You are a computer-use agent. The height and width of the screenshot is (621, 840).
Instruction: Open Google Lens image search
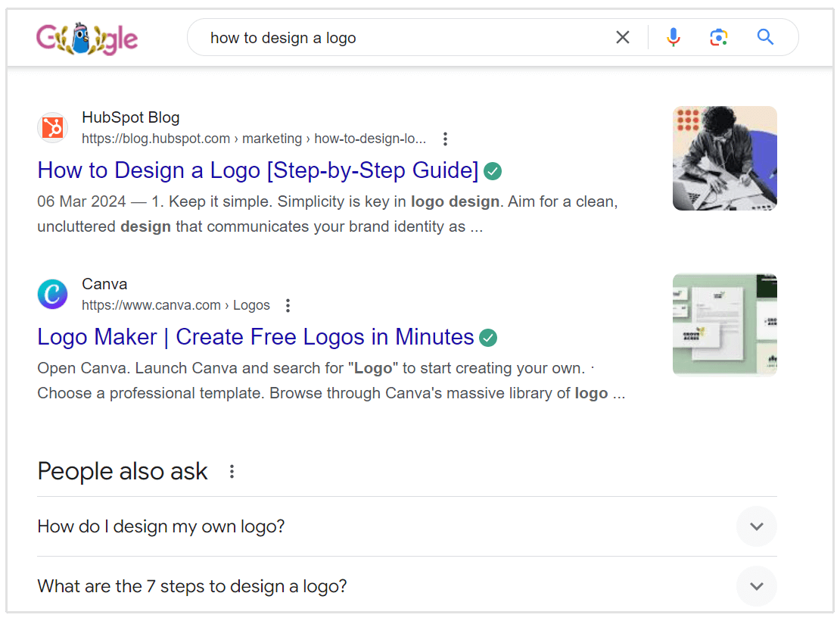click(718, 37)
